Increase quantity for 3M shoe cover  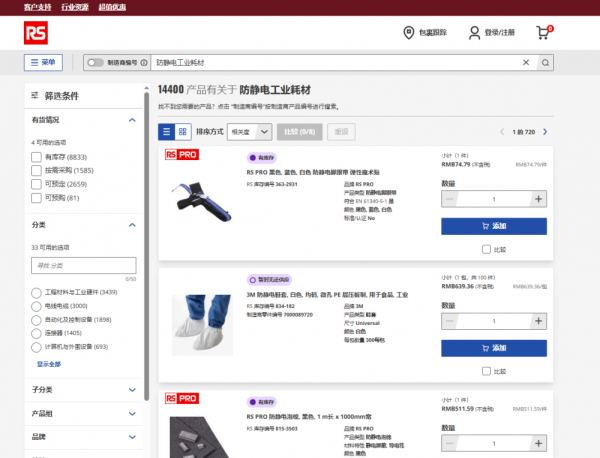coord(538,321)
